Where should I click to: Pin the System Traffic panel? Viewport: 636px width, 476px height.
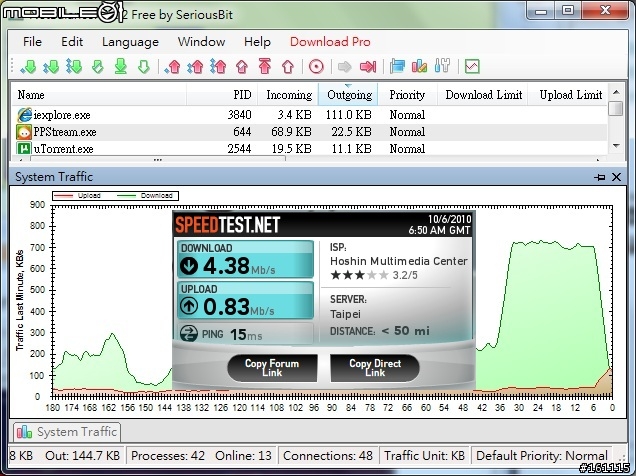[x=599, y=177]
